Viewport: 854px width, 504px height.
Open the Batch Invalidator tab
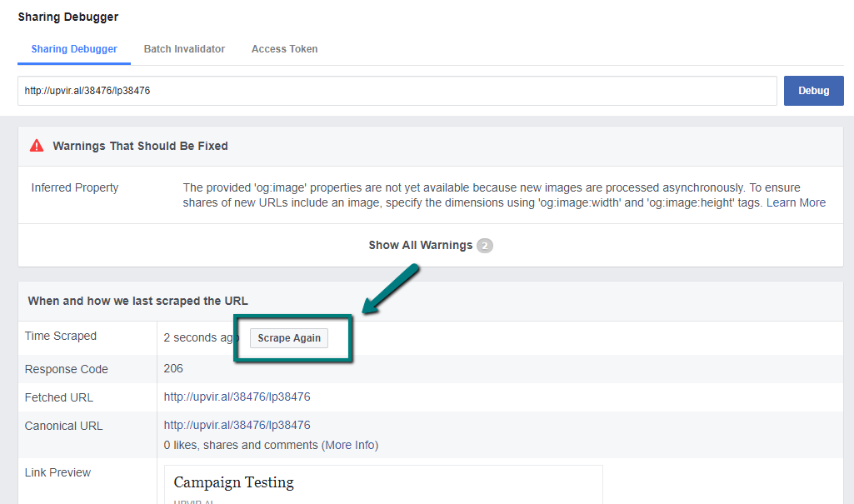pos(184,49)
